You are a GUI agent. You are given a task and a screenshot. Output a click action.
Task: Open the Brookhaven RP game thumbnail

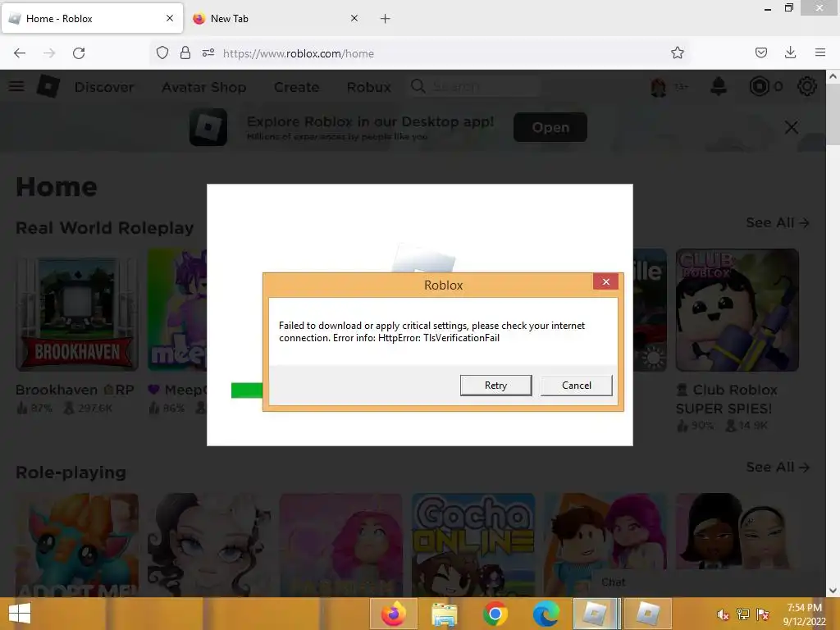pyautogui.click(x=77, y=309)
